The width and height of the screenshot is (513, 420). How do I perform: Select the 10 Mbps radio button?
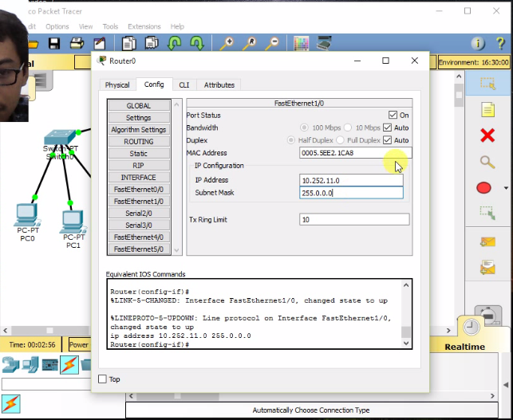click(348, 128)
